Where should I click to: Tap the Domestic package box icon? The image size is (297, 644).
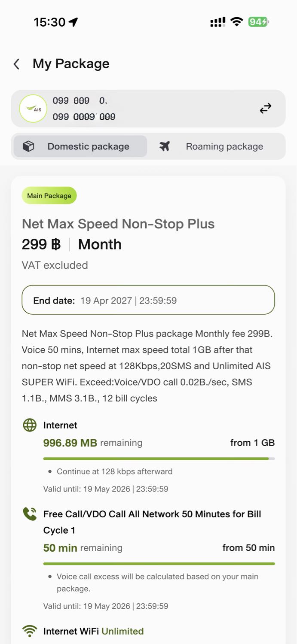tap(28, 147)
